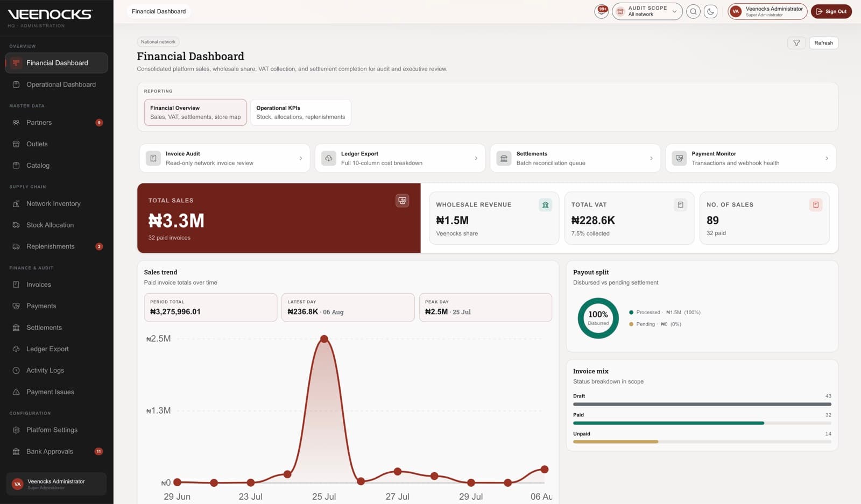Open Payment Issues in the sidebar
The width and height of the screenshot is (861, 504).
(x=57, y=392)
